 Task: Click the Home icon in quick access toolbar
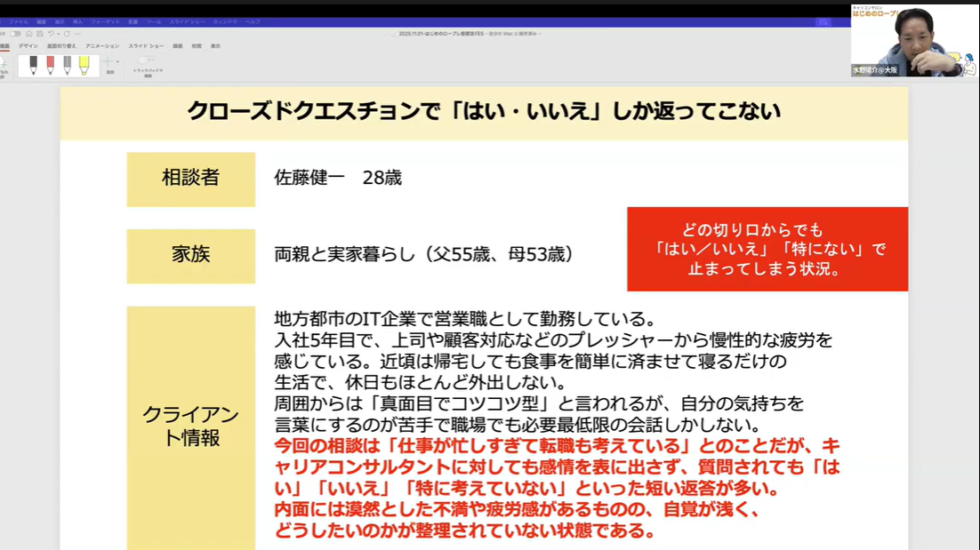(28, 34)
